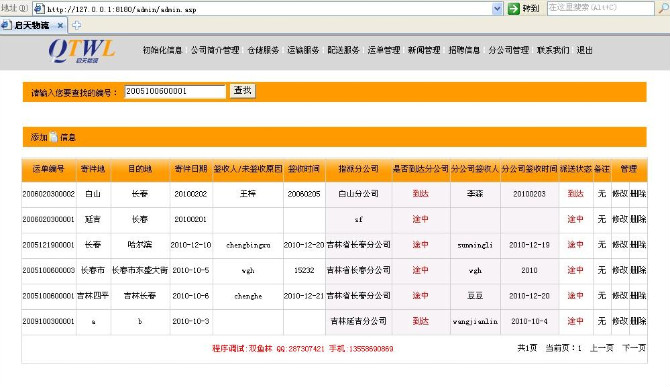This screenshot has height=387, width=670.
Task: Select the 启天物流 browser tab
Action: pyautogui.click(x=33, y=25)
